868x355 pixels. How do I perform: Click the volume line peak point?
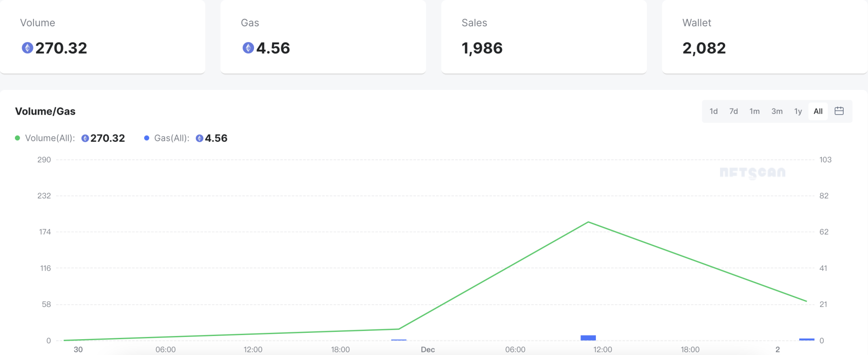point(588,222)
